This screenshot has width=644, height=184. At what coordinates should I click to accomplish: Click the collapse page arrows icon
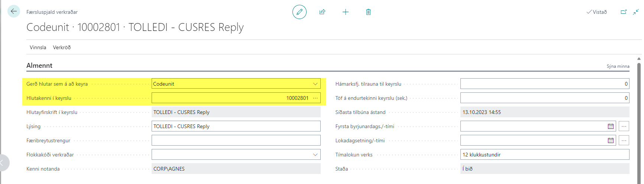pyautogui.click(x=636, y=12)
